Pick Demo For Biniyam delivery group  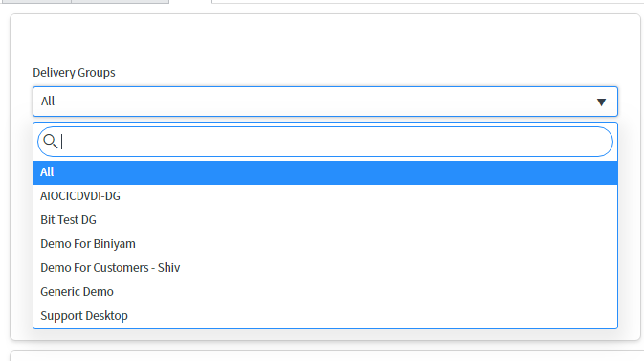(x=325, y=244)
